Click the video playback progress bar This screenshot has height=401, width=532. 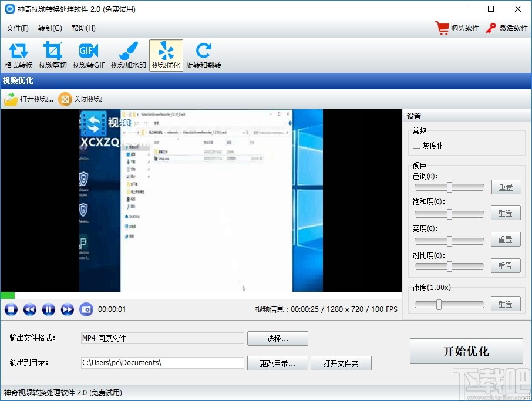point(201,295)
